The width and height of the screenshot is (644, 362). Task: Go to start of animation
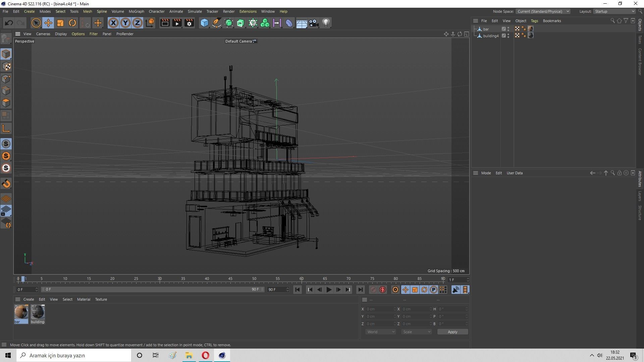coord(297,290)
